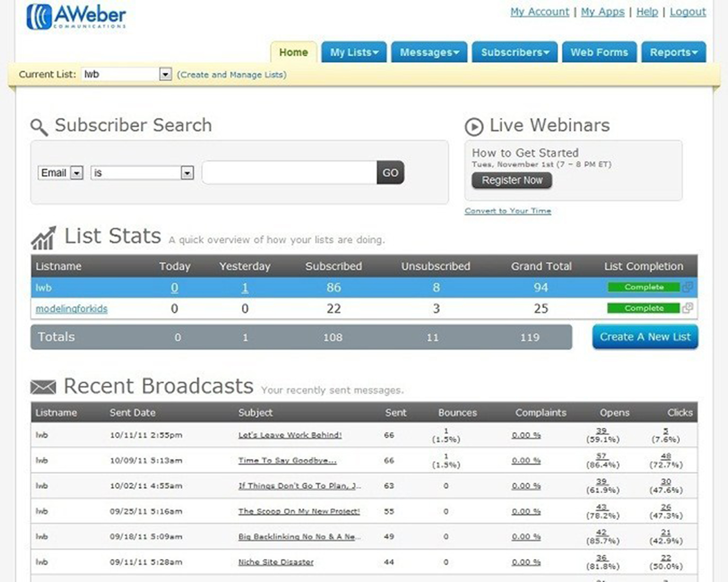Expand the Subscribers menu

(x=514, y=52)
